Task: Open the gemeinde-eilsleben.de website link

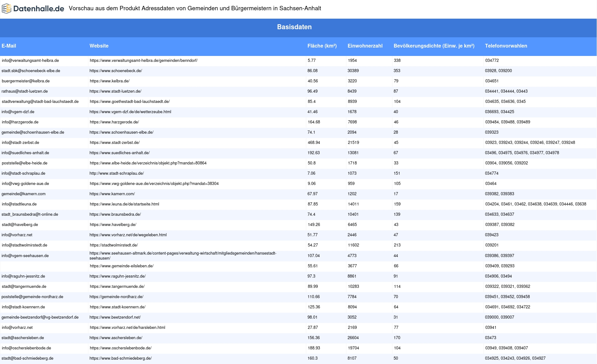Action: tap(122, 266)
